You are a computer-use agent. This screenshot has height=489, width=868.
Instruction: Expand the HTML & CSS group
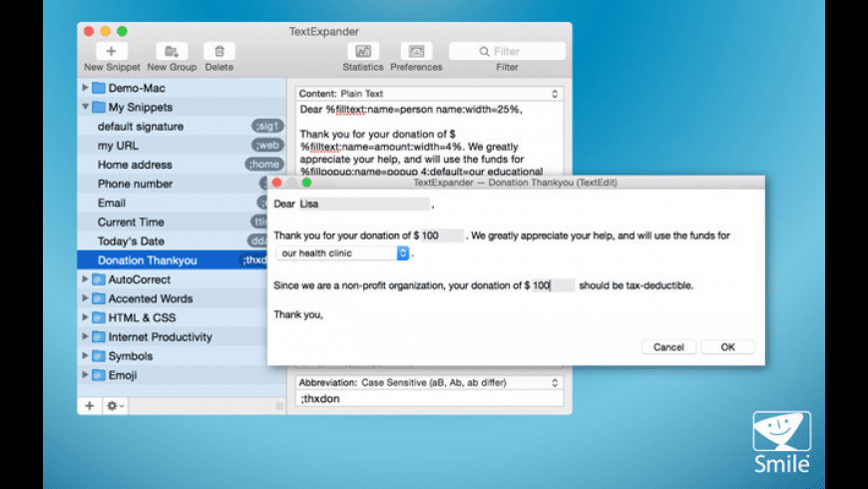pos(85,317)
